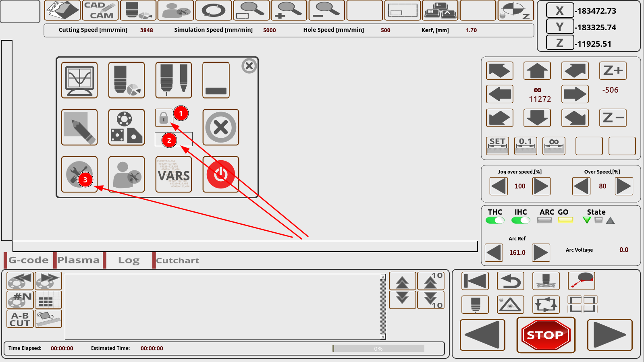Zoom out with magnifier minus icon
The width and height of the screenshot is (644, 362).
326,10
